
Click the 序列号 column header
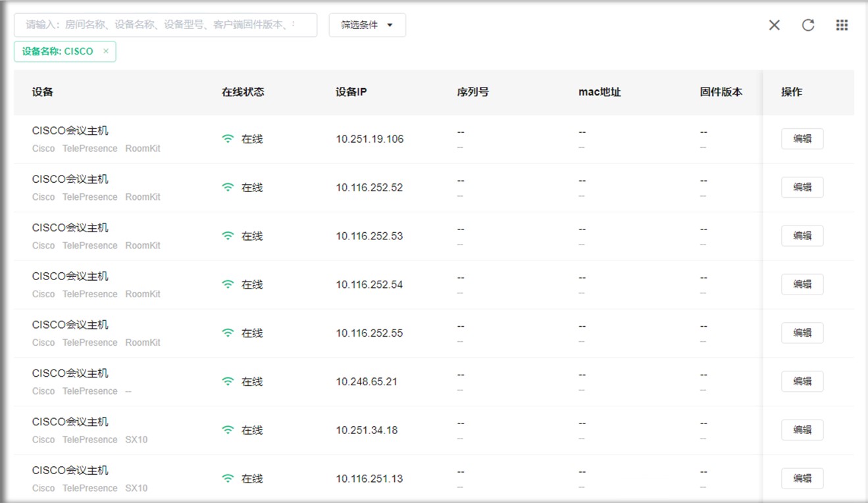tap(473, 92)
